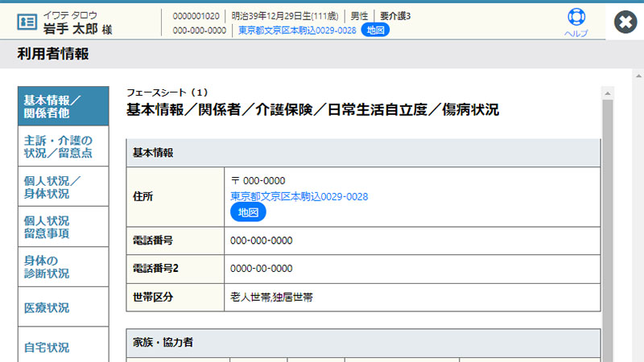The width and height of the screenshot is (644, 362).
Task: Click the outer page scrollbar up arrow
Action: [x=638, y=76]
